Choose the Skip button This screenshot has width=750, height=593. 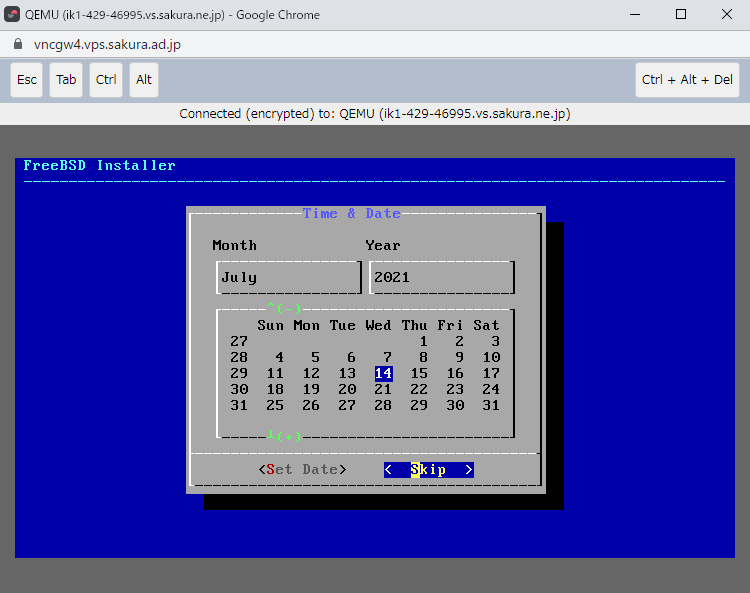(x=429, y=470)
